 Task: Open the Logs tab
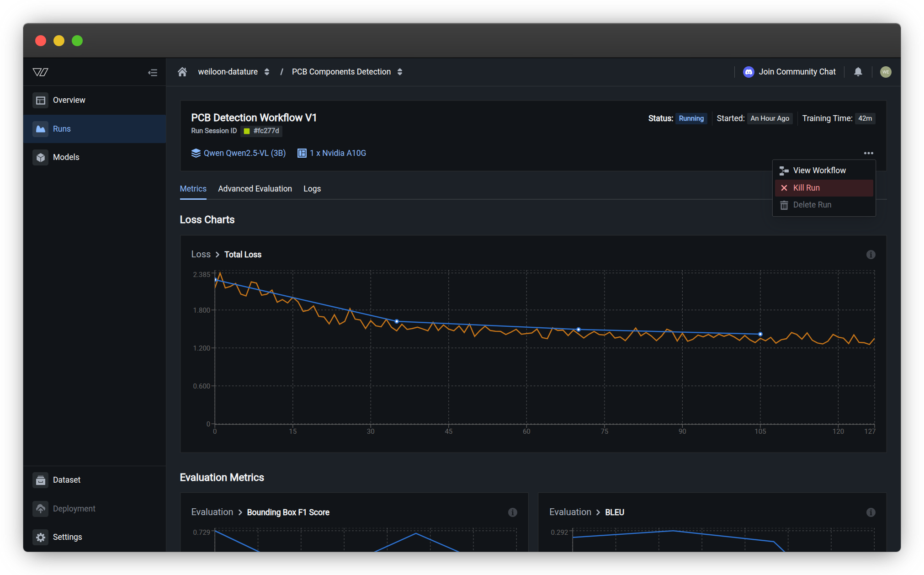tap(312, 189)
